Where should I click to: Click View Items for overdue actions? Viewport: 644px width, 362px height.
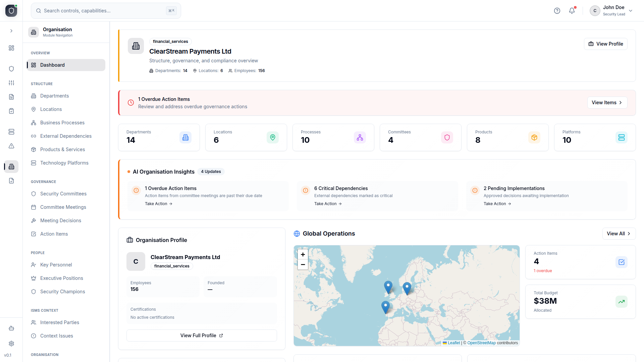[x=607, y=102]
